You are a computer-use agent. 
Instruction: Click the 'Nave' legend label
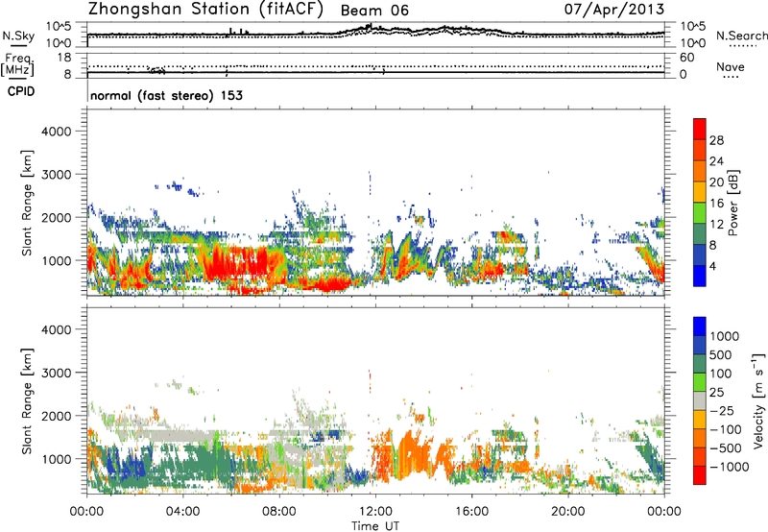click(731, 67)
